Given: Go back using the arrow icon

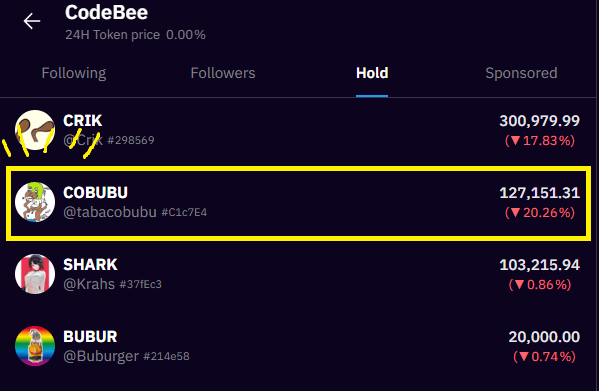Looking at the screenshot, I should pos(32,21).
